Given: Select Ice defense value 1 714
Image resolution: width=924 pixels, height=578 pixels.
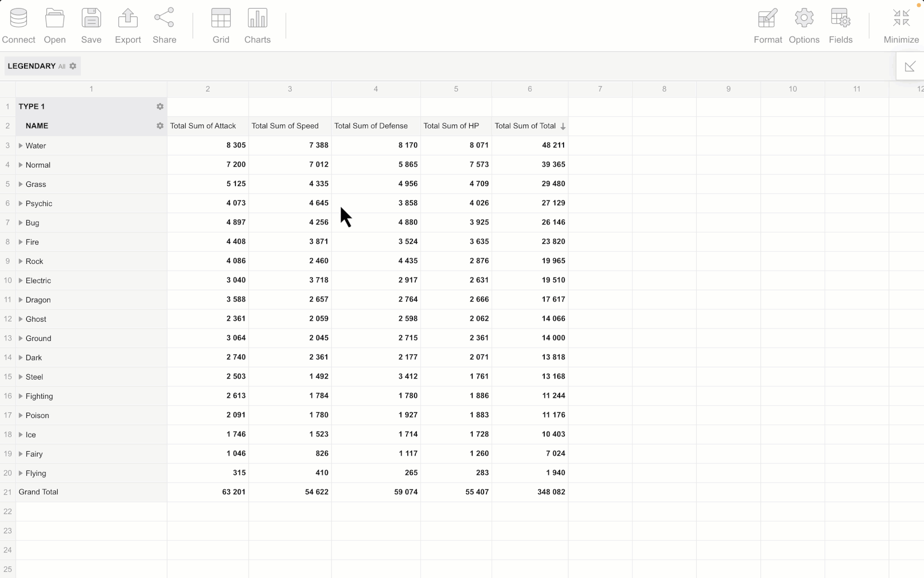Looking at the screenshot, I should point(376,434).
